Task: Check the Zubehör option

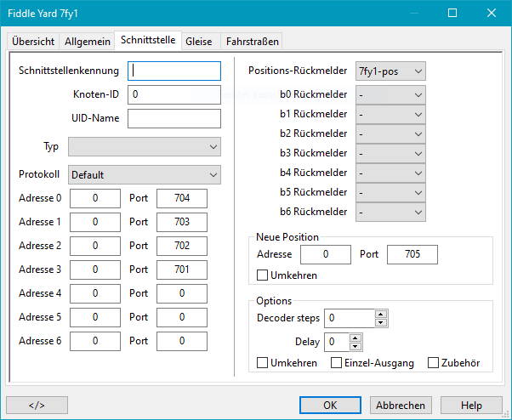Action: (434, 363)
